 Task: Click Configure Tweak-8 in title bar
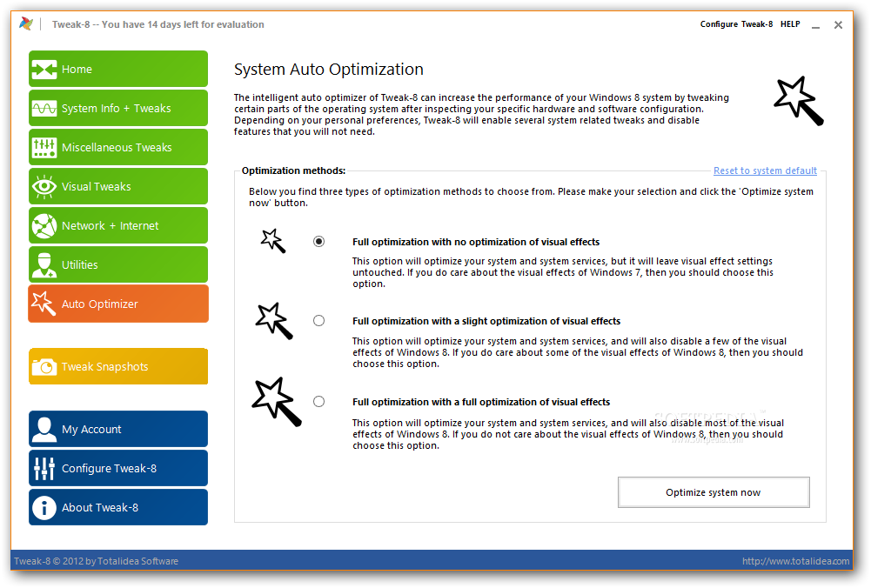pos(736,23)
